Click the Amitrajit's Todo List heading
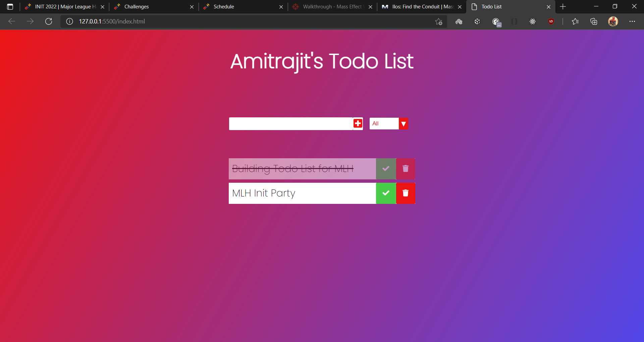The height and width of the screenshot is (342, 644). coord(322,62)
